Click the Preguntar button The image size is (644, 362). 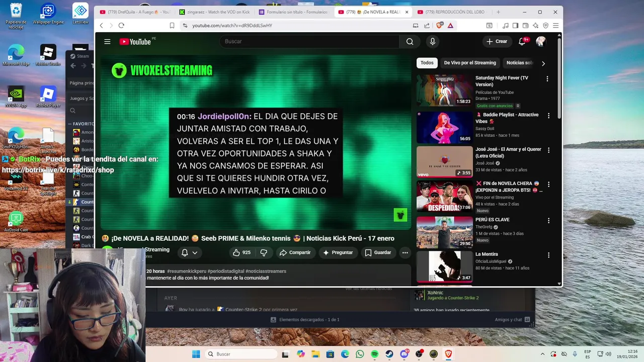click(x=338, y=252)
